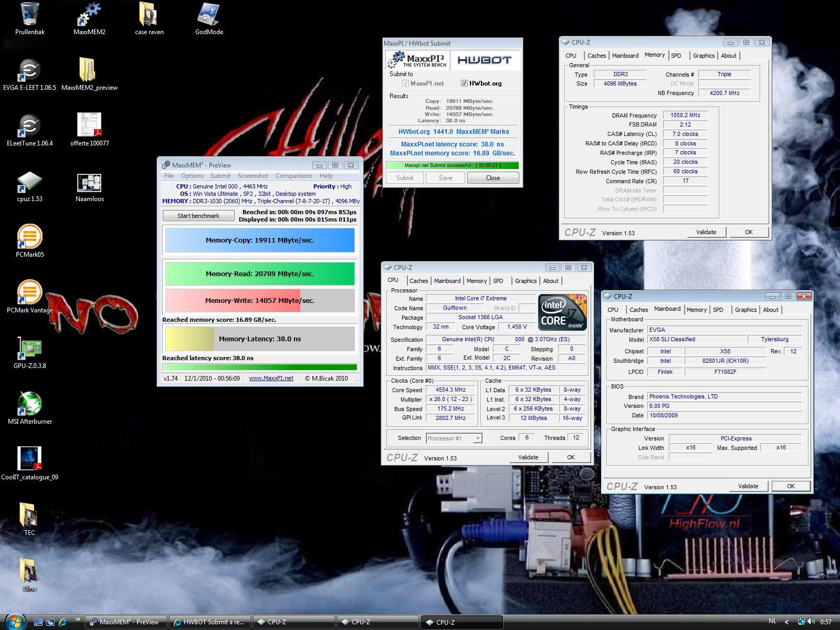
Task: Switch to HWBOT Submit taskbar item
Action: 210,622
